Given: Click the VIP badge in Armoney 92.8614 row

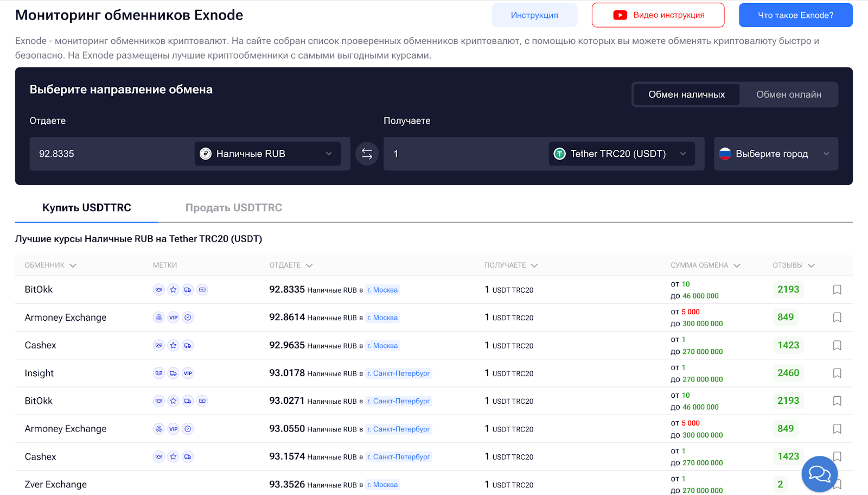Looking at the screenshot, I should click(174, 318).
